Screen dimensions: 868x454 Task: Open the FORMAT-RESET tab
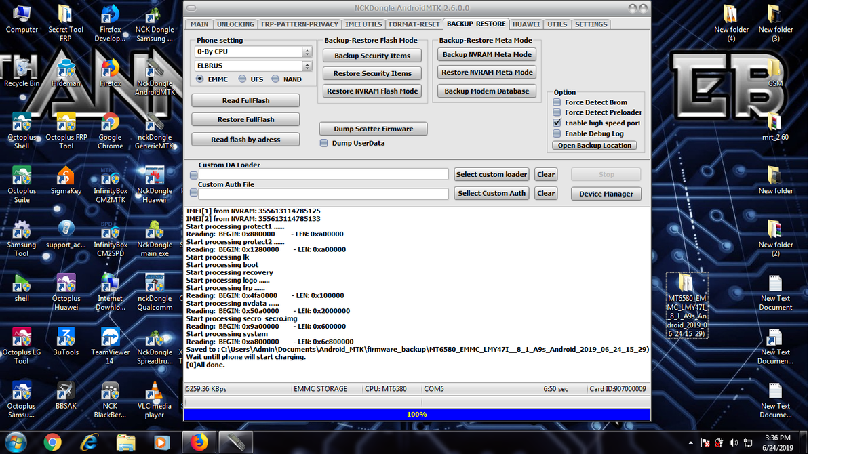click(x=414, y=24)
